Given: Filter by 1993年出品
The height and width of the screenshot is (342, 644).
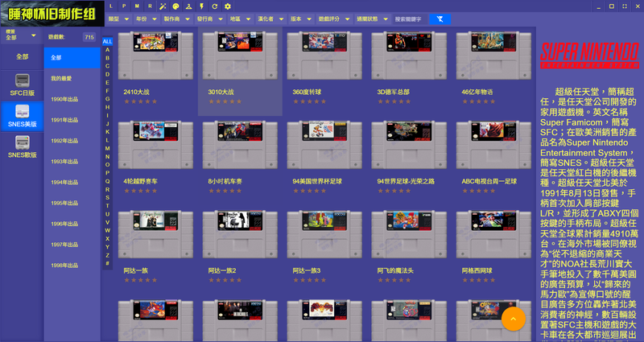Looking at the screenshot, I should pyautogui.click(x=72, y=162).
